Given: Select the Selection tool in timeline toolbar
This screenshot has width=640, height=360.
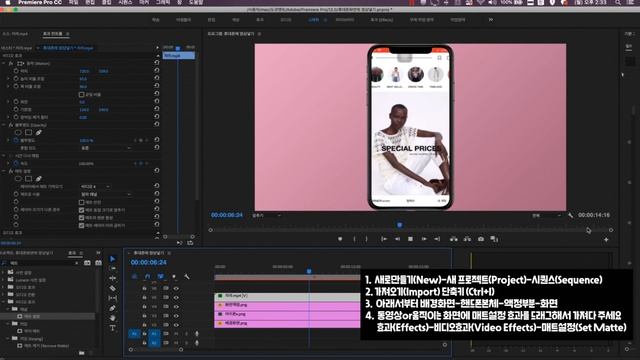Looking at the screenshot, I should (113, 259).
